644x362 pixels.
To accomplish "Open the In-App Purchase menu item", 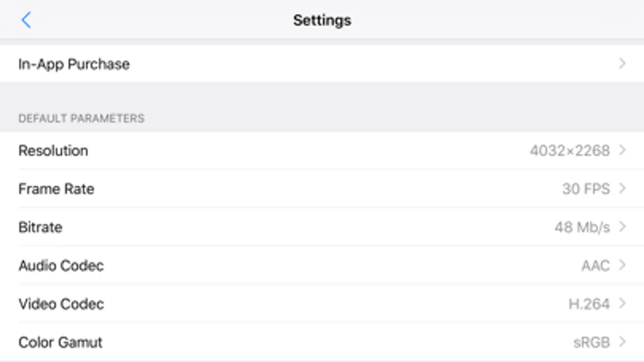I will click(322, 64).
